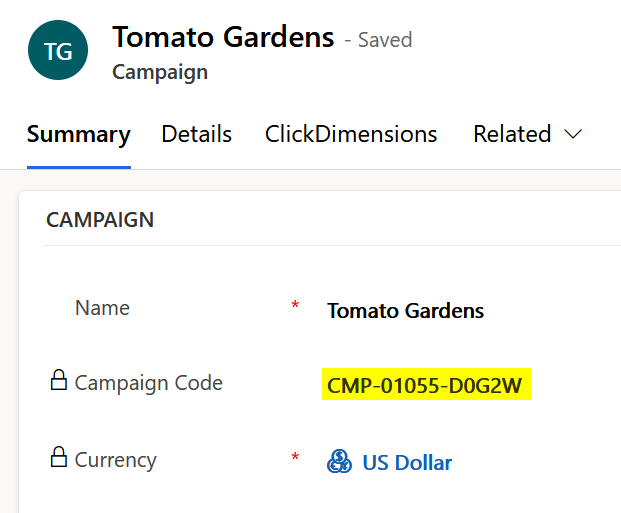This screenshot has height=513, width=621.
Task: Click the TG campaign avatar icon
Action: click(58, 50)
